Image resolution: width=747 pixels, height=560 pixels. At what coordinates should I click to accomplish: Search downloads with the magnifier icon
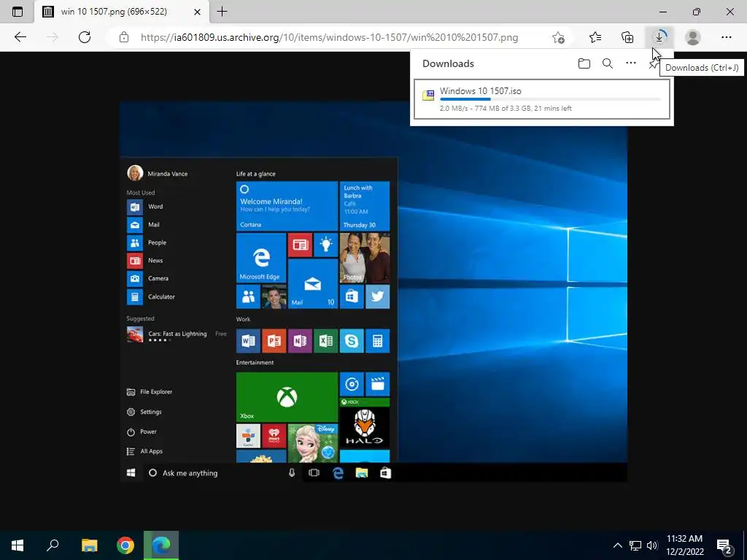point(608,63)
